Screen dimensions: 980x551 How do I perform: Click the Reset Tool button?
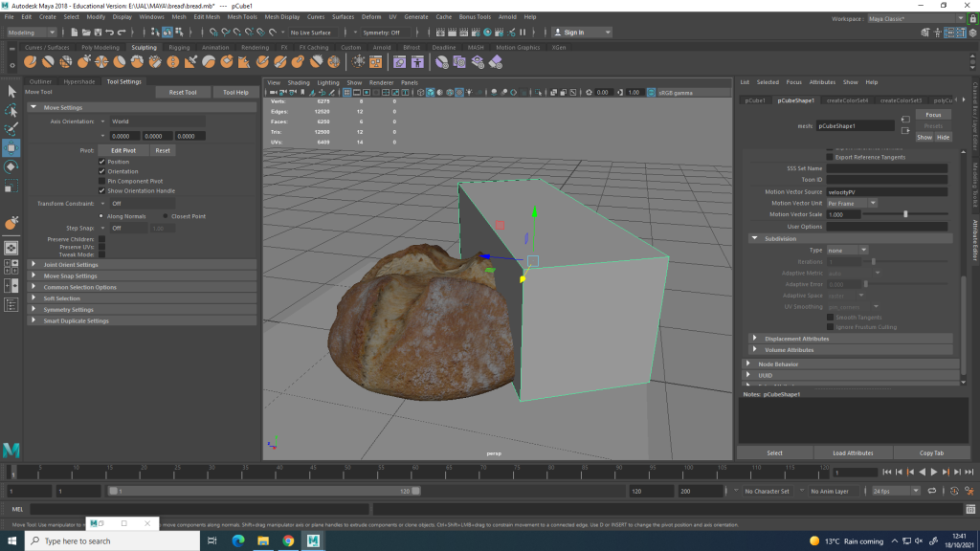[182, 93]
